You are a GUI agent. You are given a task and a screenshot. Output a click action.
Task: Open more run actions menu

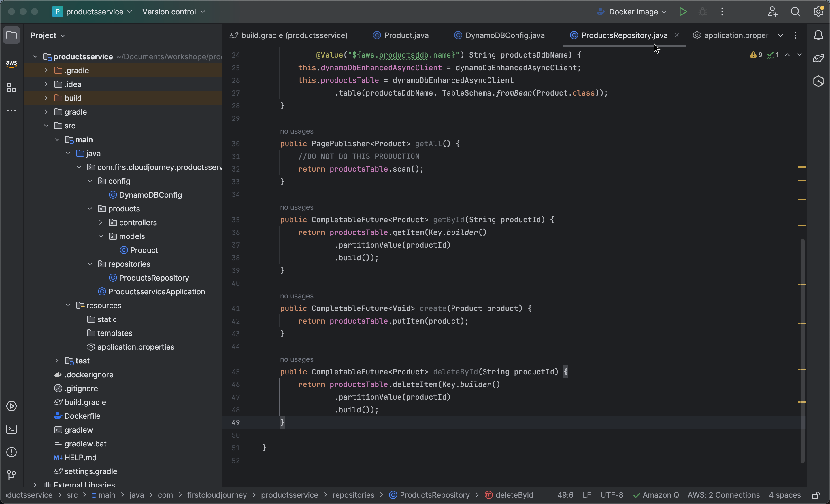[722, 12]
